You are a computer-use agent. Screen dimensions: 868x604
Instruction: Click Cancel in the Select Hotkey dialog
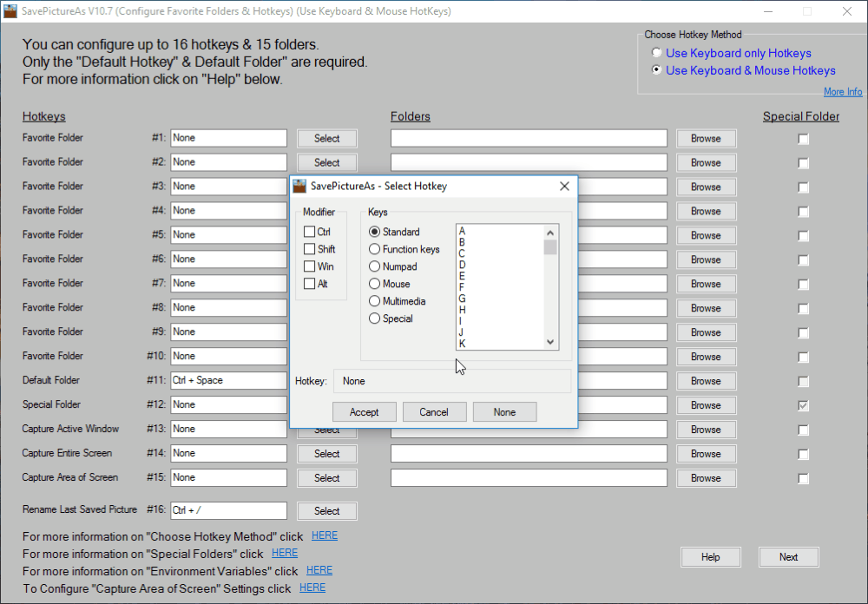pos(434,412)
